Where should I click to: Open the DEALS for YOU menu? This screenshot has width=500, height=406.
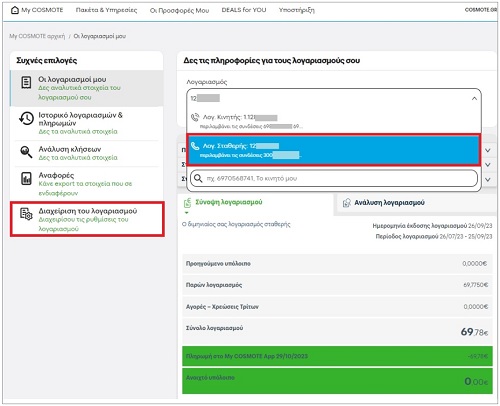244,10
